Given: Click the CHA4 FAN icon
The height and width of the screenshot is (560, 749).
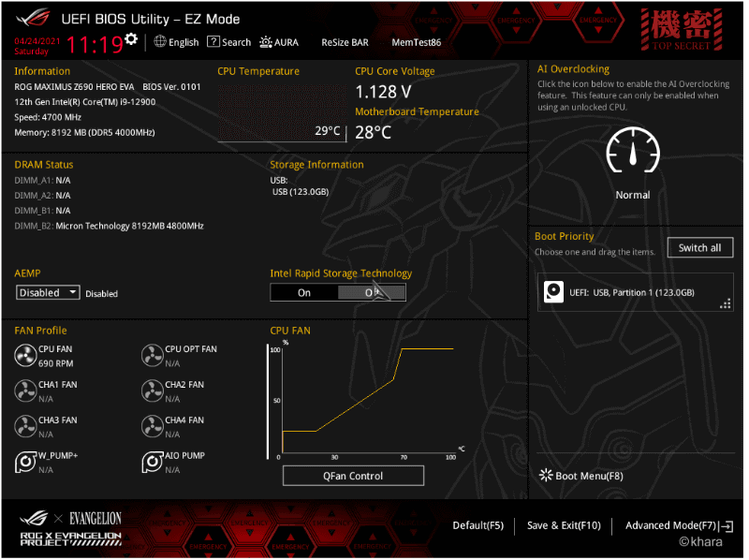Looking at the screenshot, I should [x=153, y=427].
